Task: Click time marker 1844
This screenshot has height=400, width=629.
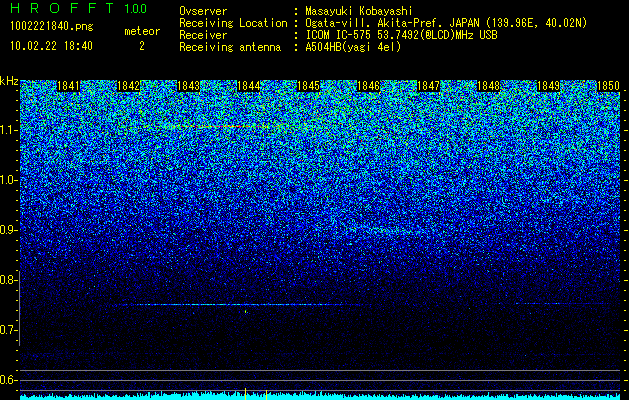Action: (x=248, y=86)
